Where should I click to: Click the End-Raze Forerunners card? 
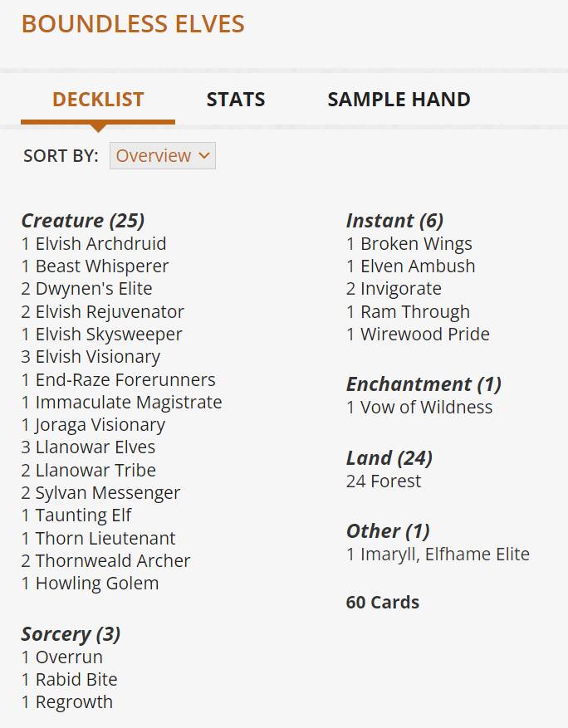(x=125, y=380)
